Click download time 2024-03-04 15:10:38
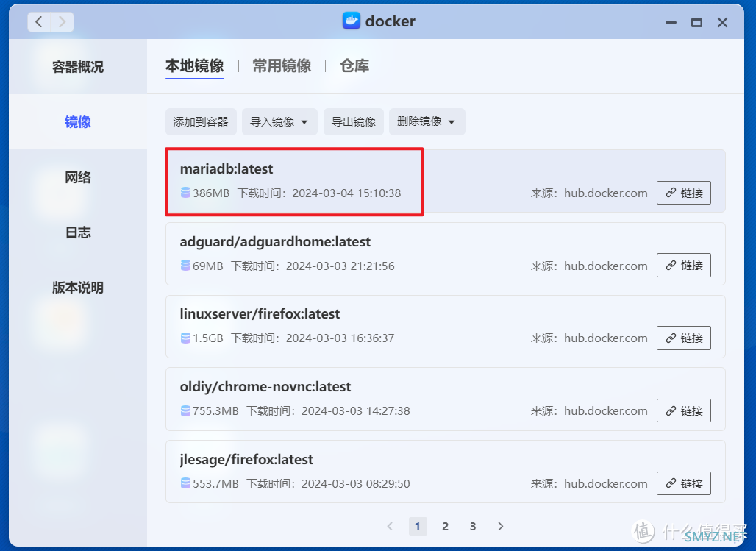This screenshot has width=756, height=551. 346,193
